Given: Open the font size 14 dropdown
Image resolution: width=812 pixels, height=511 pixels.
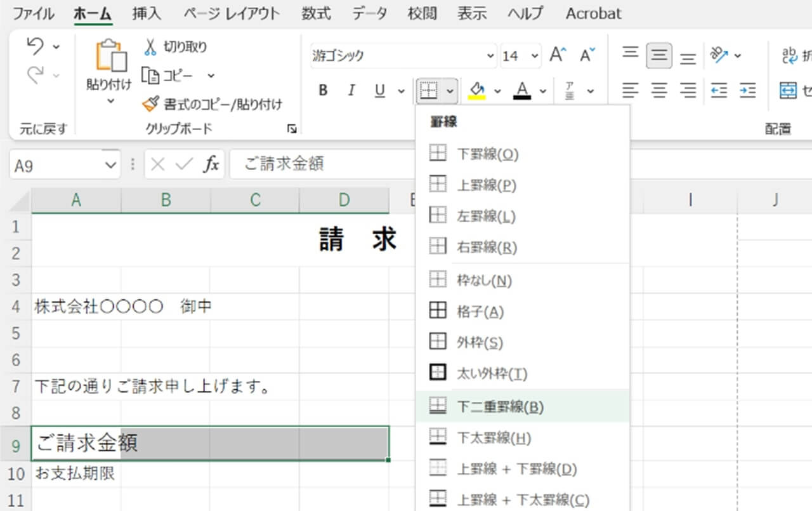Looking at the screenshot, I should pyautogui.click(x=535, y=56).
